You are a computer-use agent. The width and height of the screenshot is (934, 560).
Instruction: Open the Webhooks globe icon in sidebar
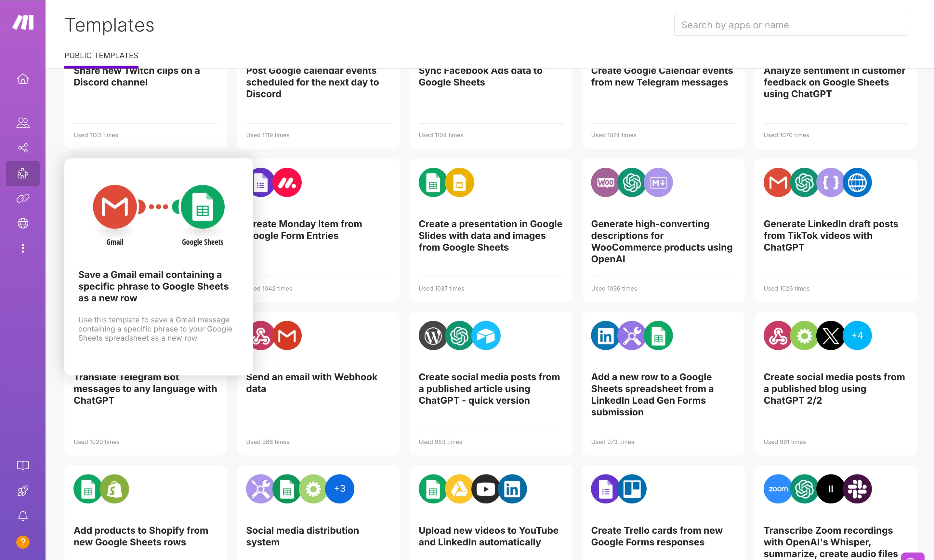pos(23,223)
